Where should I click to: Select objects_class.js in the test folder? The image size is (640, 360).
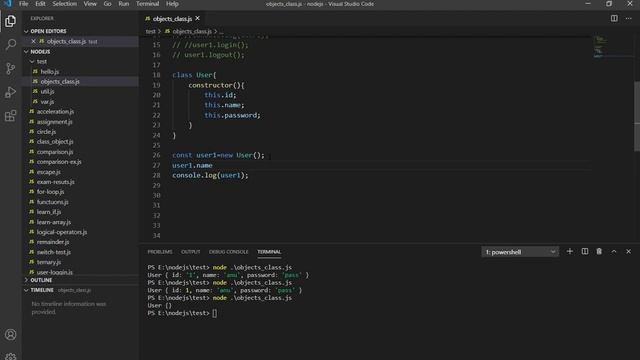[60, 82]
